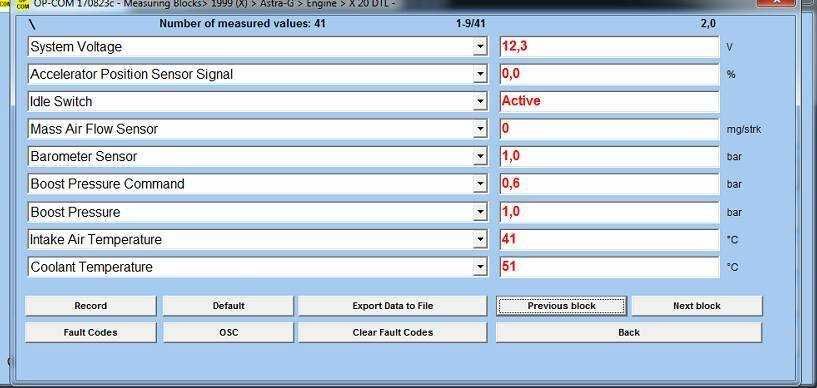Click the Record button
This screenshot has height=388, width=817.
point(91,306)
